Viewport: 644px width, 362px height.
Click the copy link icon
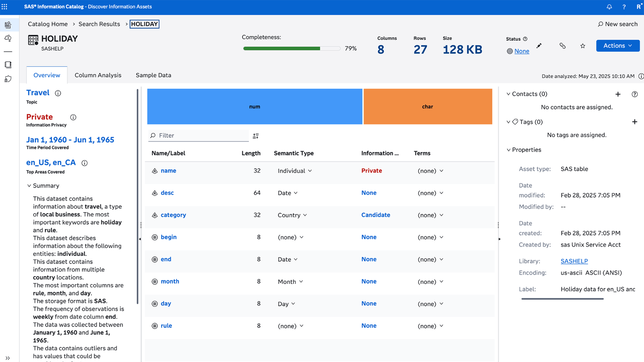(x=562, y=46)
